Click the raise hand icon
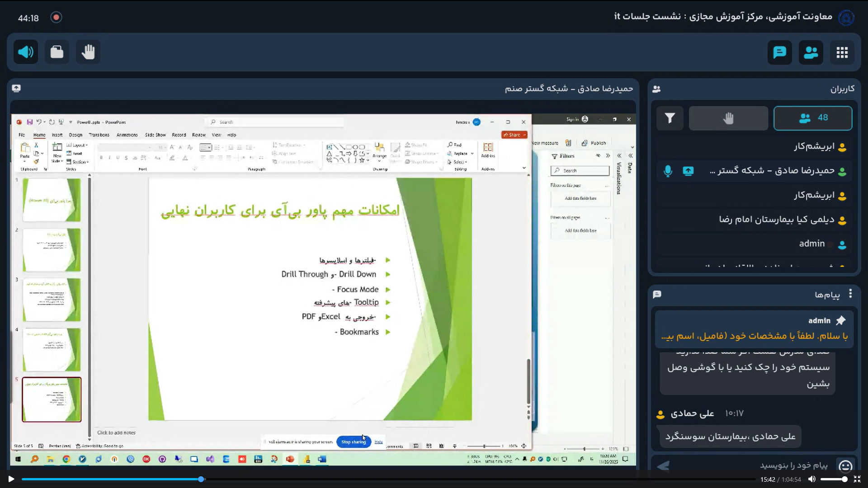 (88, 52)
